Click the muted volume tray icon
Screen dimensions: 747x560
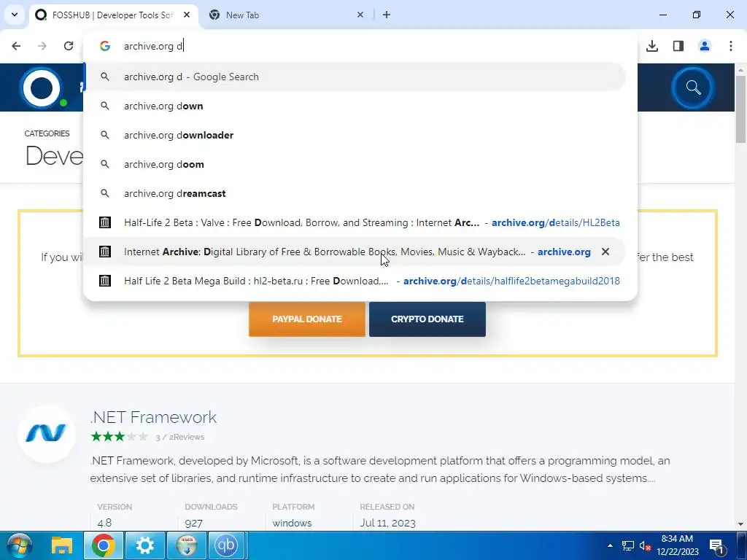pyautogui.click(x=646, y=545)
